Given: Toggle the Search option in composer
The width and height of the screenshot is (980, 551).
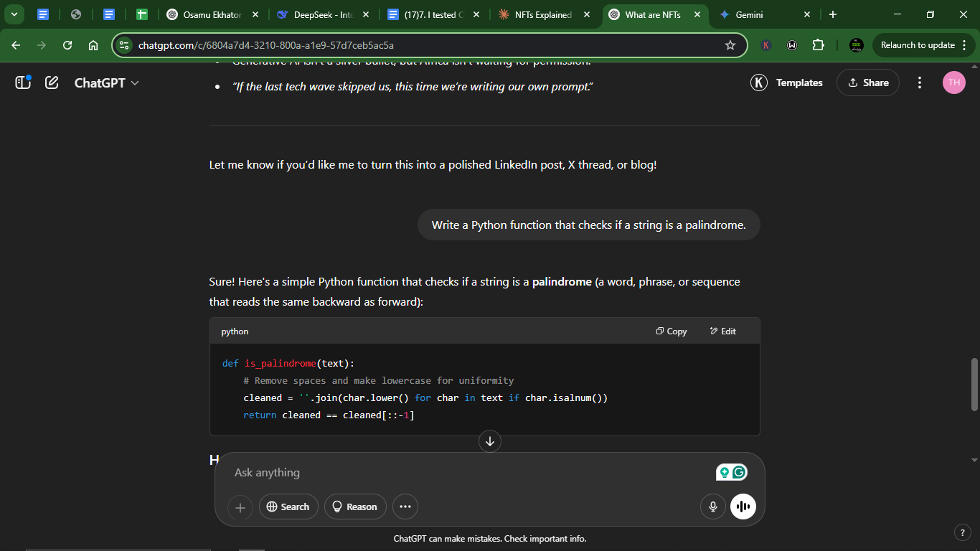Looking at the screenshot, I should (288, 507).
